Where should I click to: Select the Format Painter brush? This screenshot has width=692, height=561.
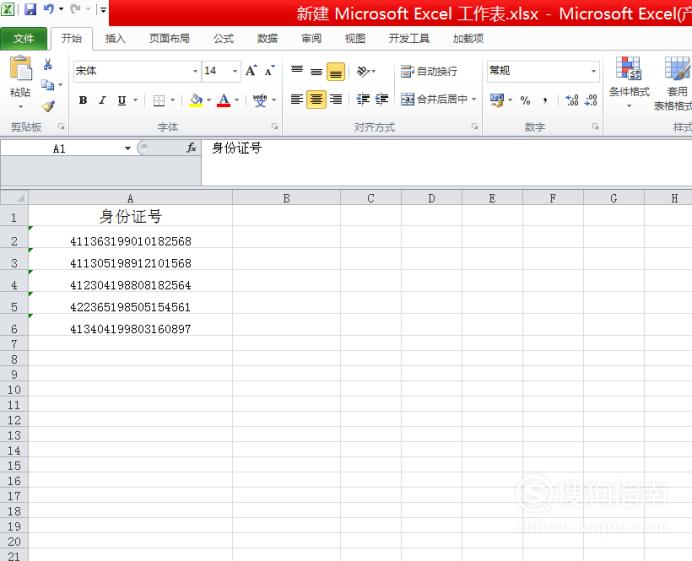[48, 106]
